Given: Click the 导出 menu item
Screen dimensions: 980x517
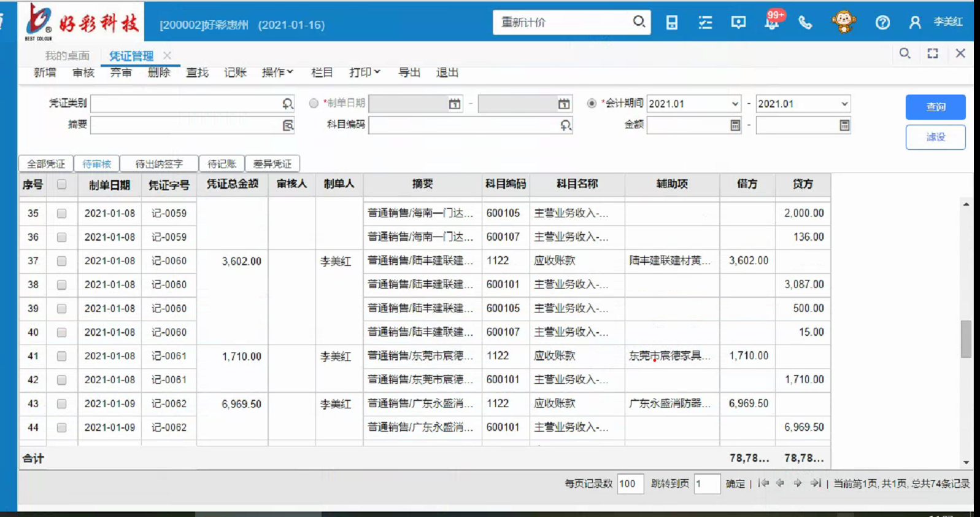Looking at the screenshot, I should pyautogui.click(x=409, y=72).
